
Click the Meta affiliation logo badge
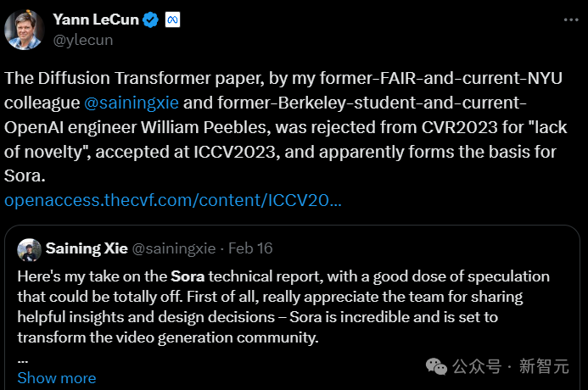(x=172, y=20)
